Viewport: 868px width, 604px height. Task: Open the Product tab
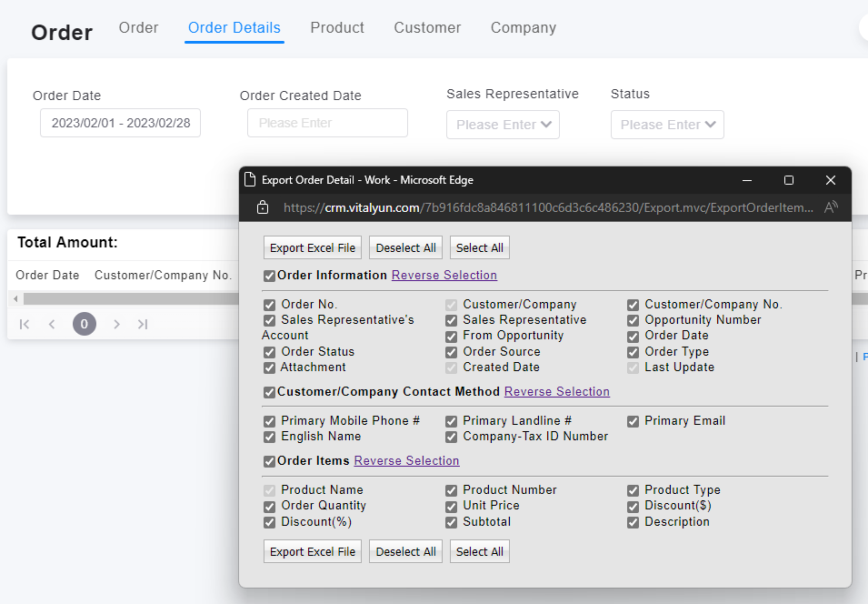coord(337,27)
